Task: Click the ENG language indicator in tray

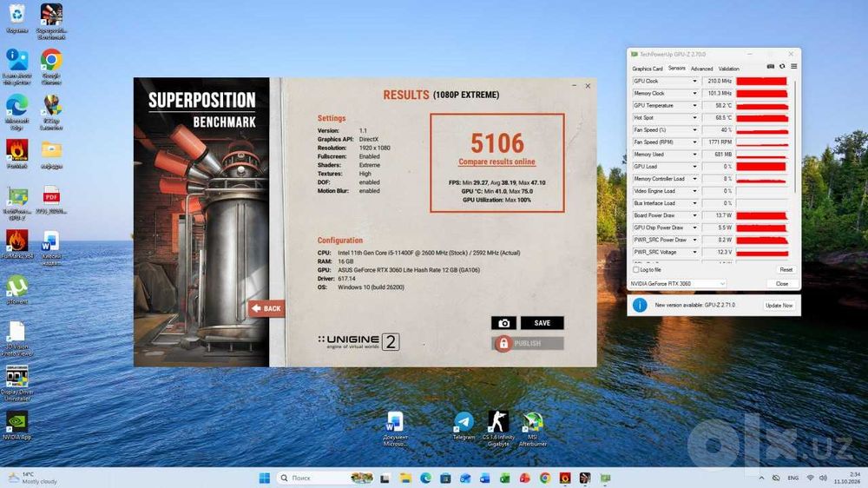Action: pyautogui.click(x=793, y=478)
